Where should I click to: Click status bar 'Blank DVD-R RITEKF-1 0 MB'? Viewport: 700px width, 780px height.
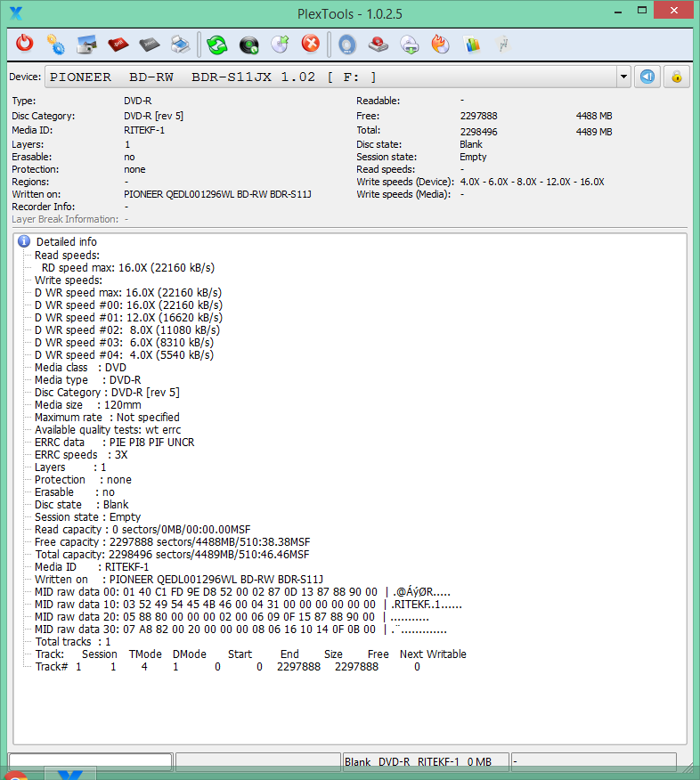[426, 761]
